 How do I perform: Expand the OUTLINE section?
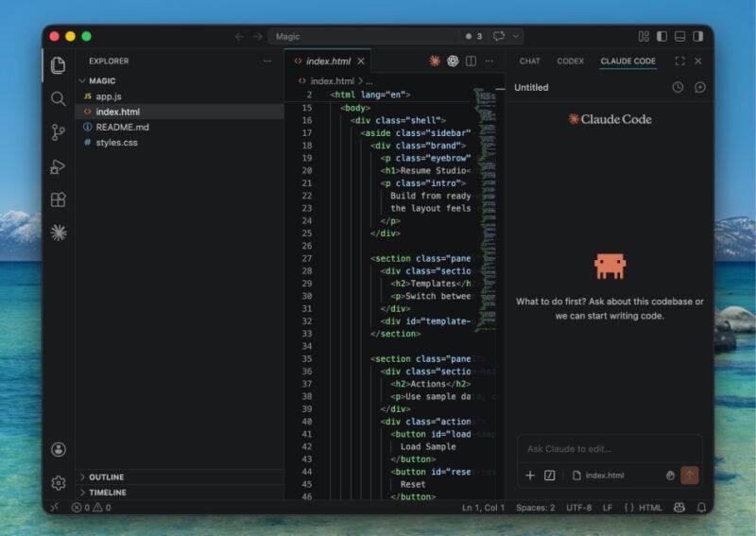106,477
